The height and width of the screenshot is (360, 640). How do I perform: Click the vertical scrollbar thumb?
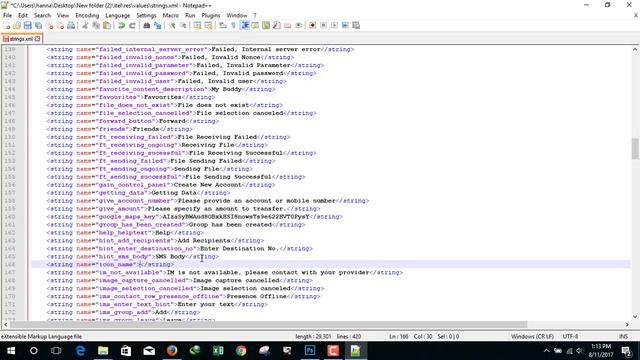click(x=635, y=149)
